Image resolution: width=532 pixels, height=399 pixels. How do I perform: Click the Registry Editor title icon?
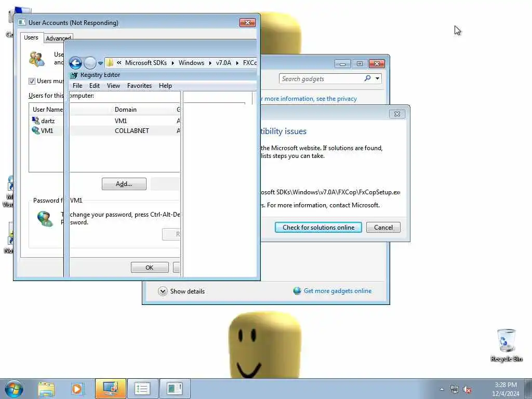click(x=74, y=75)
